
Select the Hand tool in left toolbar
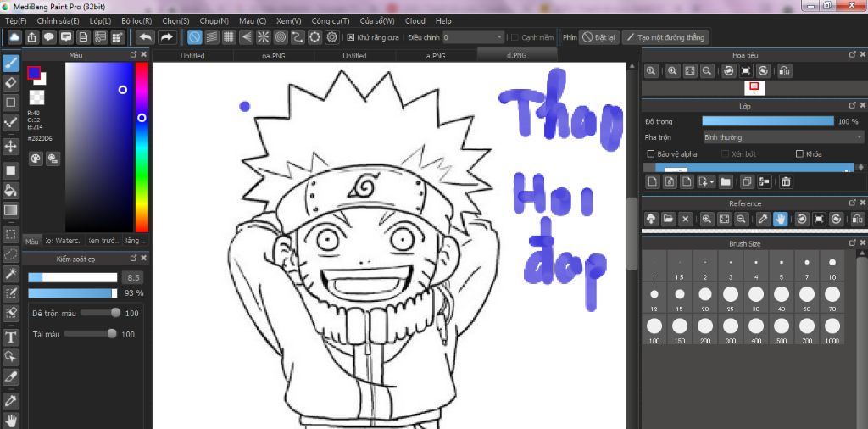click(10, 421)
